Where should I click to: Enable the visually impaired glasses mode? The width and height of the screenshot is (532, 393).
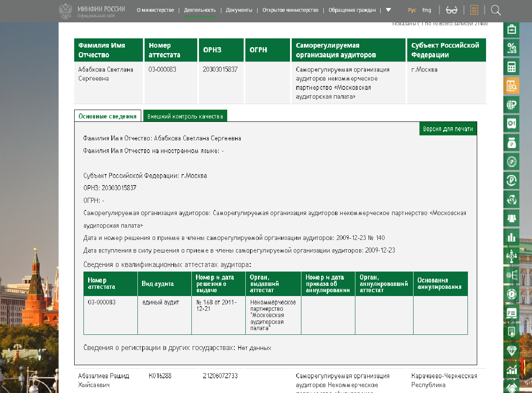(451, 10)
